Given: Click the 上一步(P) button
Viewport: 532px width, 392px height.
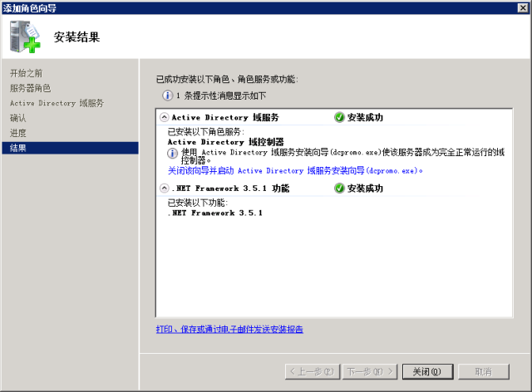Looking at the screenshot, I should tap(312, 372).
